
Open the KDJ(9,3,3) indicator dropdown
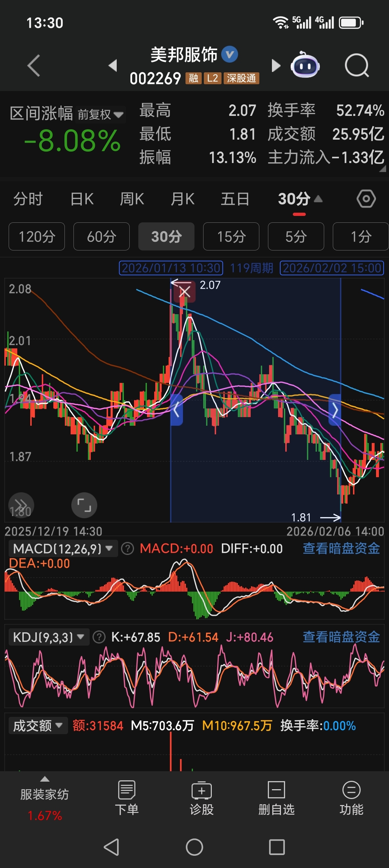(49, 637)
